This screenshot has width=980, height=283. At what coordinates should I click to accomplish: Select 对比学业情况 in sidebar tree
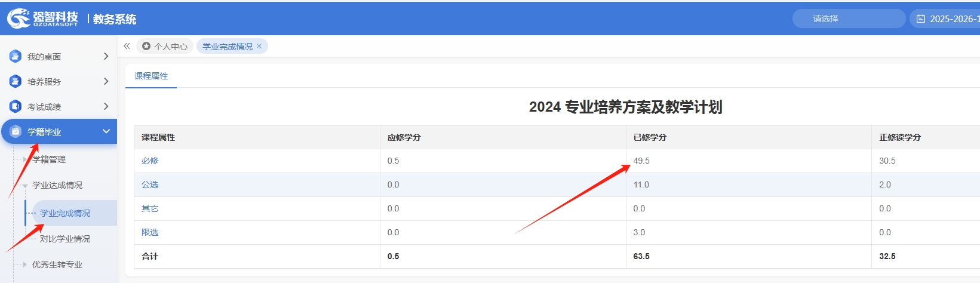[x=65, y=239]
